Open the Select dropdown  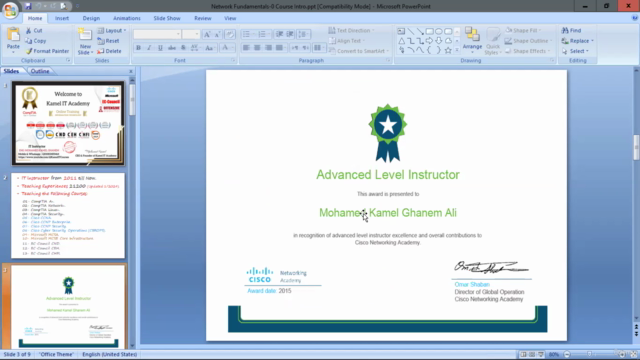(x=576, y=51)
